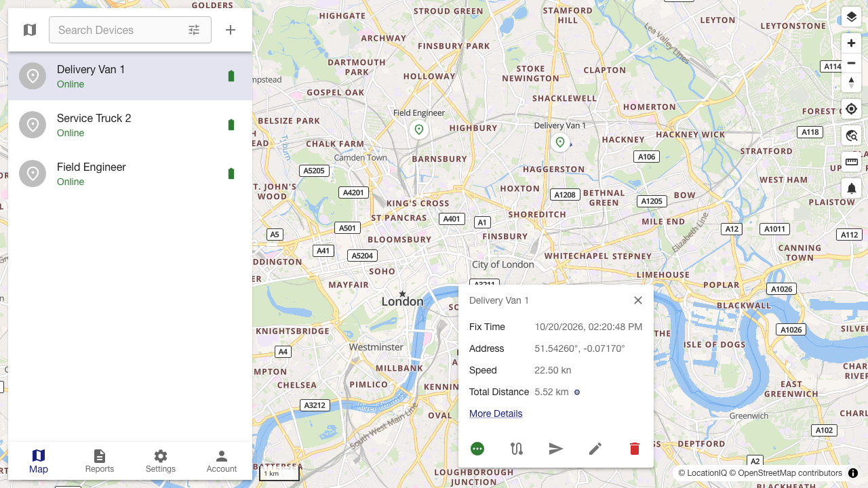Adjust total distance with small gear icon

(577, 392)
